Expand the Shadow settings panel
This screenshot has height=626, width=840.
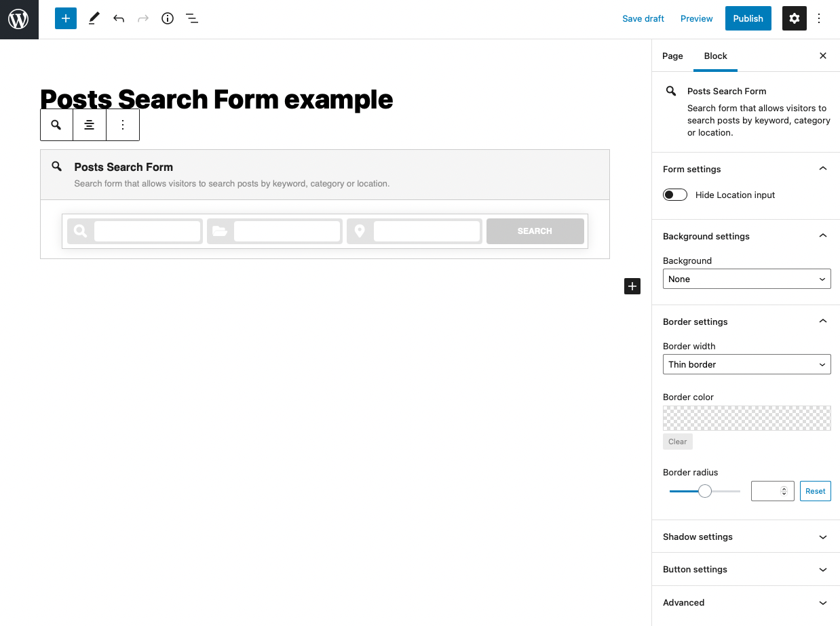coord(746,536)
